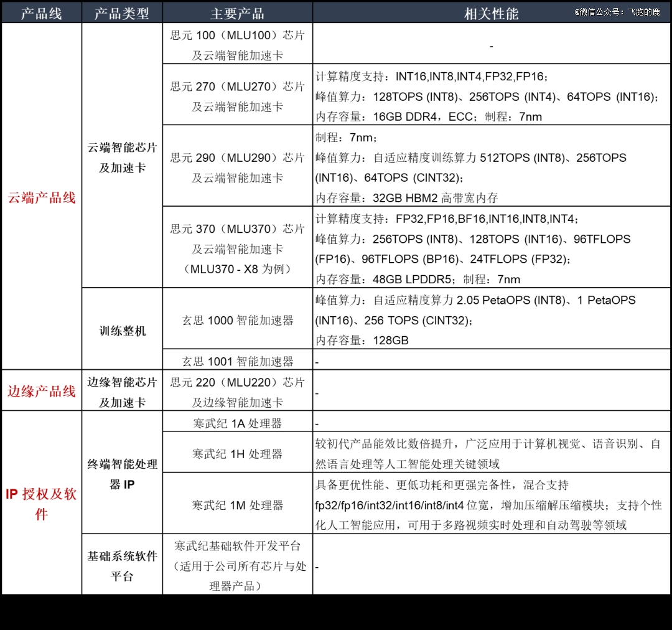The image size is (672, 630).
Task: Select the 玄思 1000 智能加速器 cell
Action: click(x=238, y=318)
